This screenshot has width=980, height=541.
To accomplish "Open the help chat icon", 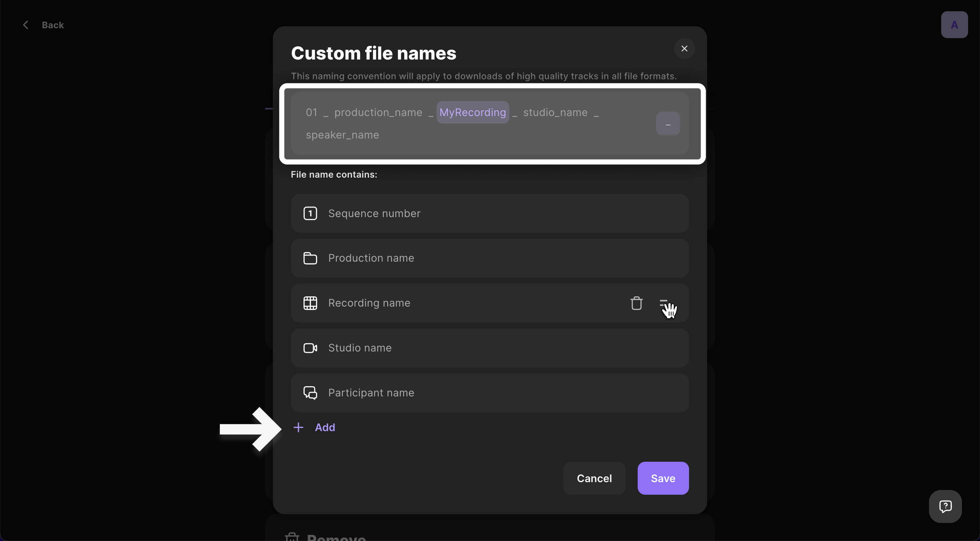I will tap(945, 506).
